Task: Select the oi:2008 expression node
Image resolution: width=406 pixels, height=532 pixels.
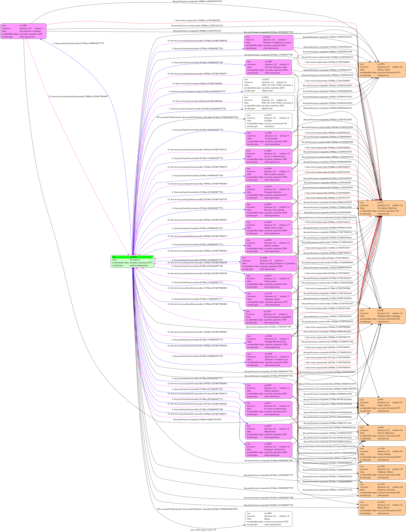Action: click(269, 449)
